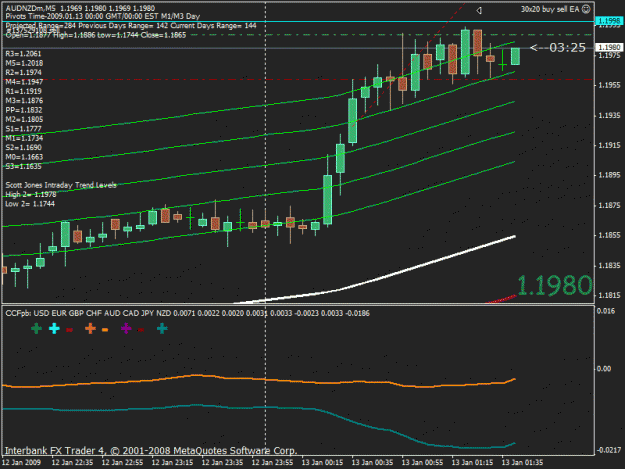Click the white 1.1980 current price tag
The image size is (625, 469).
pos(609,47)
